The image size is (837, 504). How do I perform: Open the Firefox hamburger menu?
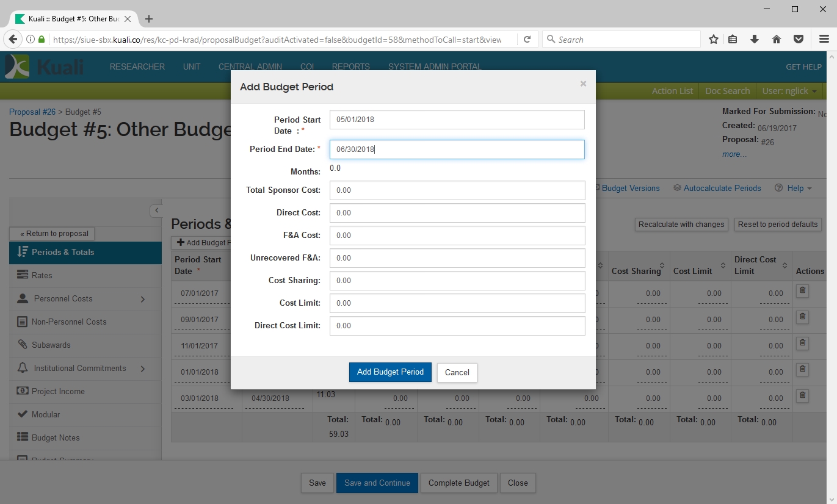pyautogui.click(x=824, y=40)
